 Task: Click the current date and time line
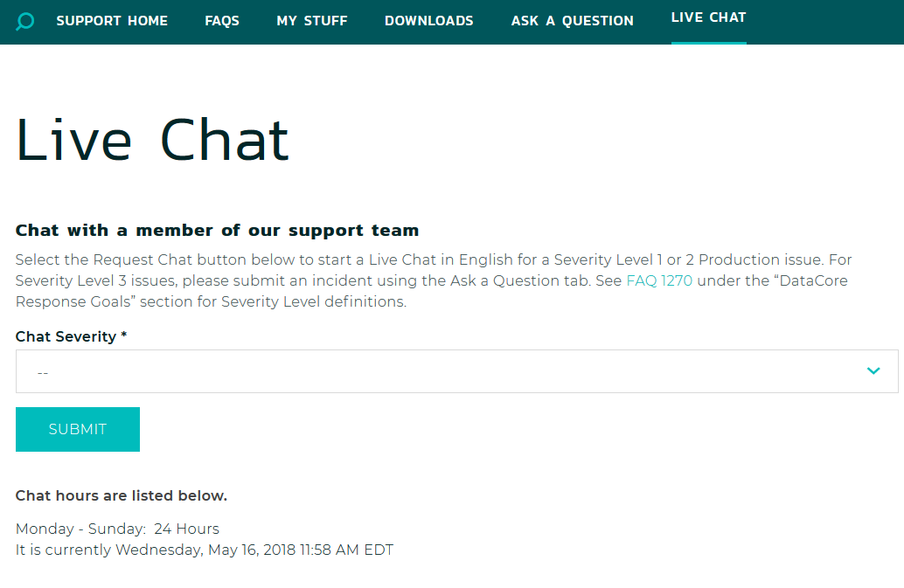pyautogui.click(x=205, y=550)
